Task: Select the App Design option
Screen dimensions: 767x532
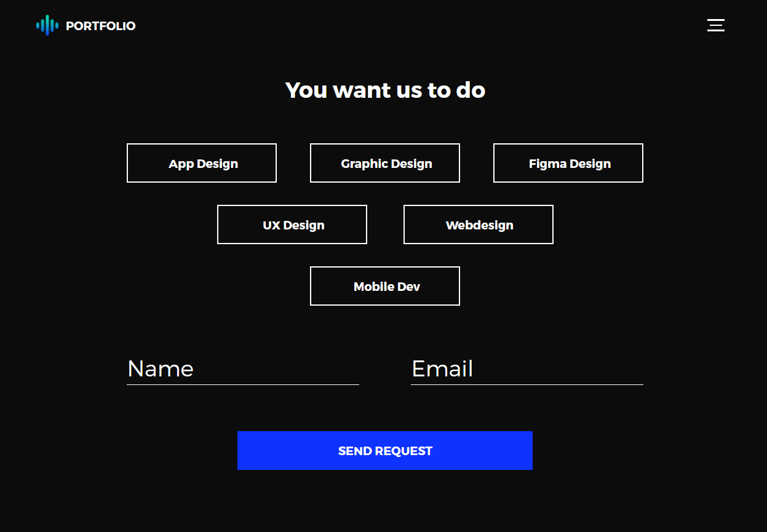Action: coord(202,163)
